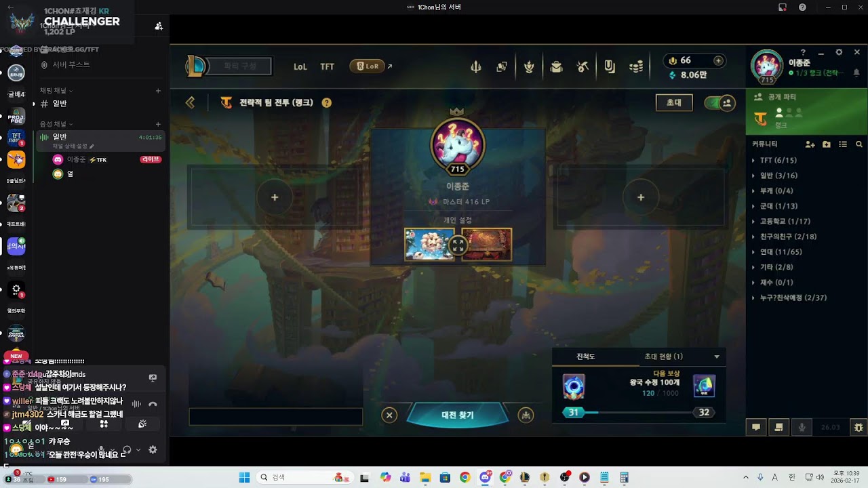Screen dimensions: 868x488
Task: Click the TFT tactician lotus icon
Action: [529, 66]
